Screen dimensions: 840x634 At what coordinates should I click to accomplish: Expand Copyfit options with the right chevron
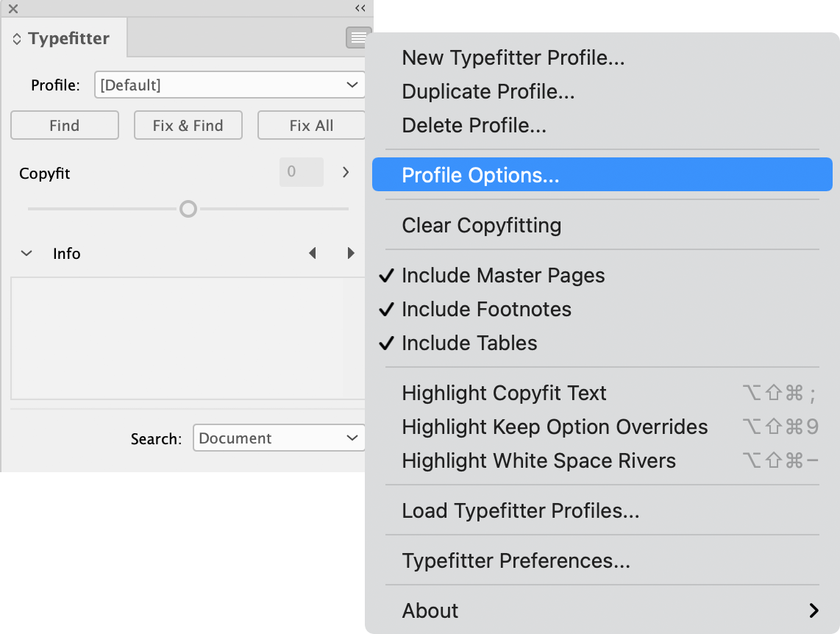coord(346,172)
